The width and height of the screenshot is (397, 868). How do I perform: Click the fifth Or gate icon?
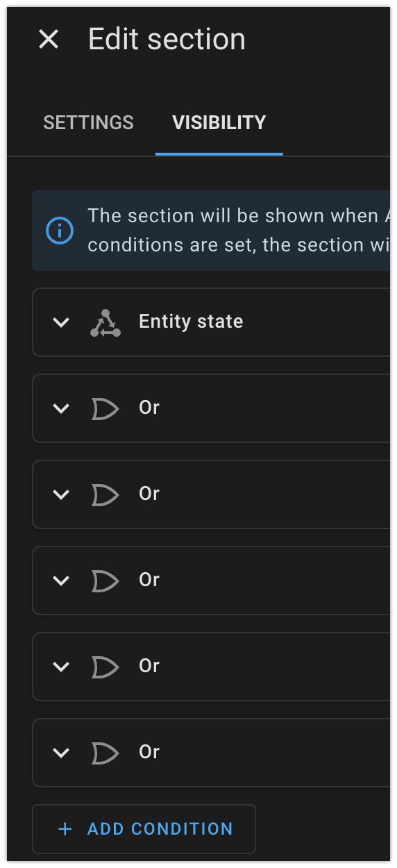(105, 753)
